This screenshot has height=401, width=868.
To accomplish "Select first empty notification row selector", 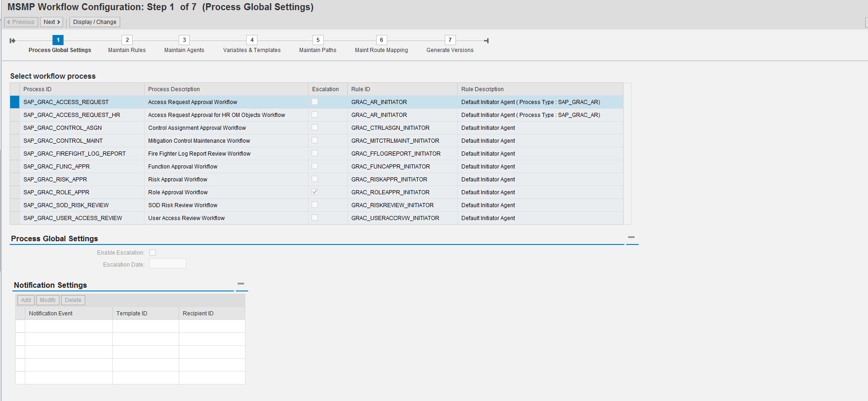I will click(20, 326).
